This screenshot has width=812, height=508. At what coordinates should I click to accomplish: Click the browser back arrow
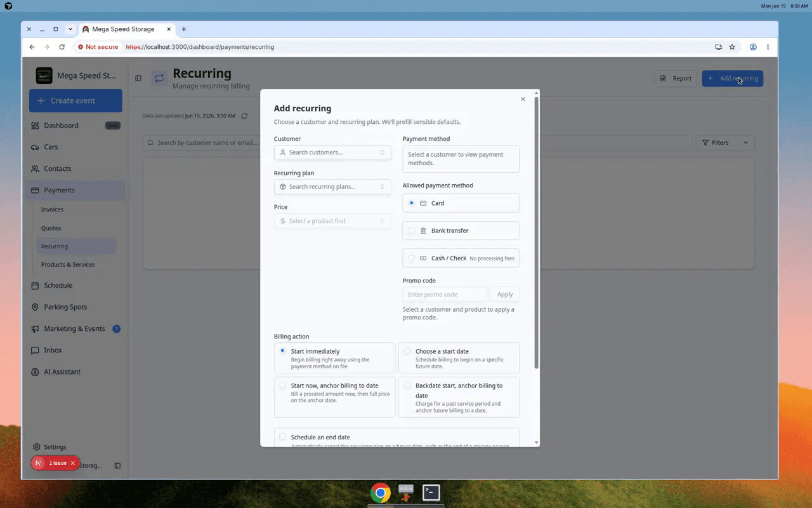(32, 47)
